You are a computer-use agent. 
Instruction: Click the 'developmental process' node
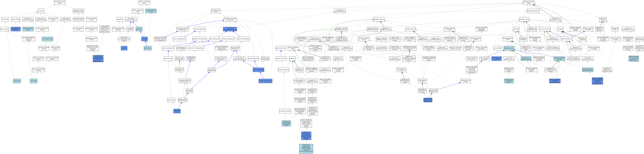tap(216, 11)
